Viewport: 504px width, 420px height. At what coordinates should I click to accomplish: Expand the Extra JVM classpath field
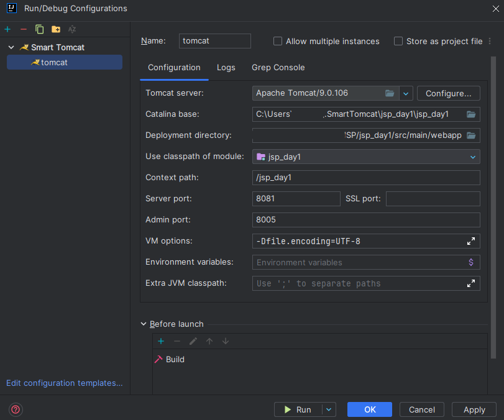(471, 283)
